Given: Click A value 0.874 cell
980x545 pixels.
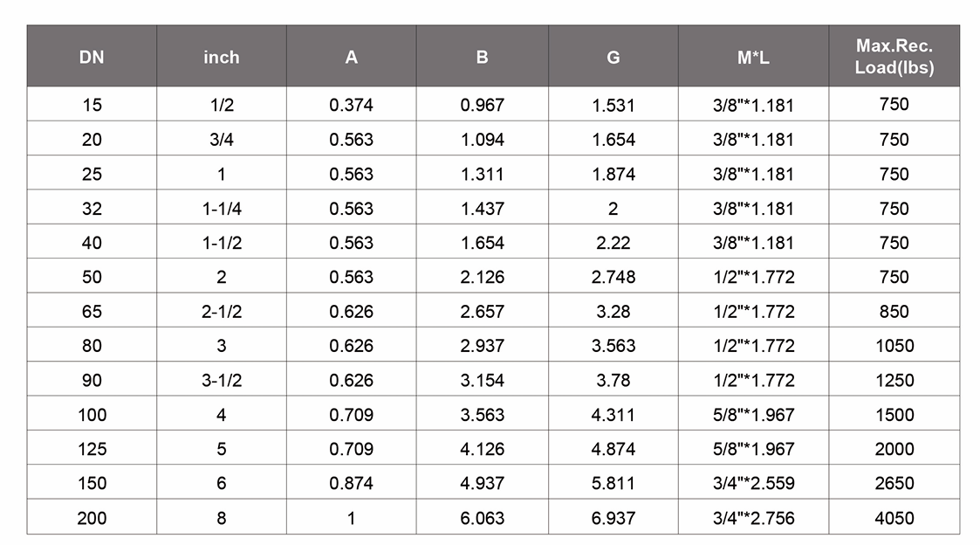Looking at the screenshot, I should click(x=351, y=484).
